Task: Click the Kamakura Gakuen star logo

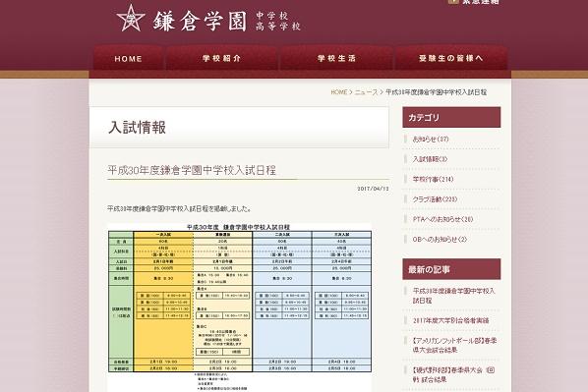Action: coord(130,19)
